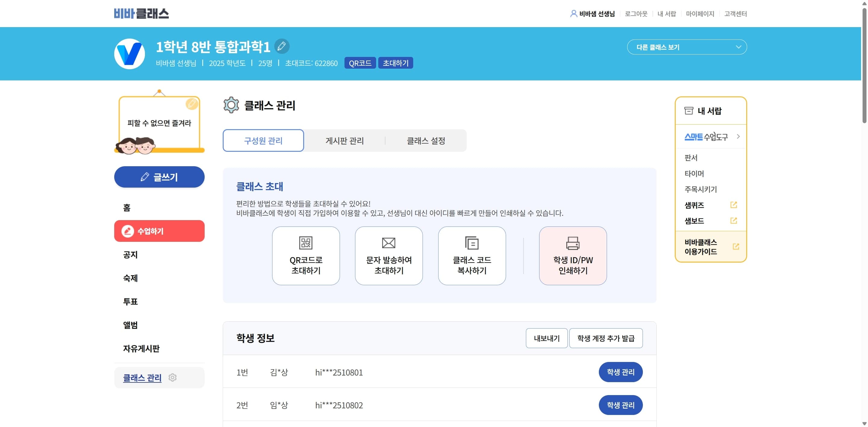
Task: Open 앨범 in sidebar
Action: tap(131, 325)
